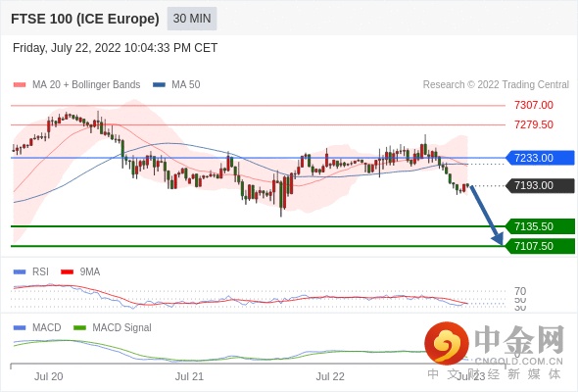Click the green 7135.50 support tag
This screenshot has width=578, height=392.
tap(540, 226)
